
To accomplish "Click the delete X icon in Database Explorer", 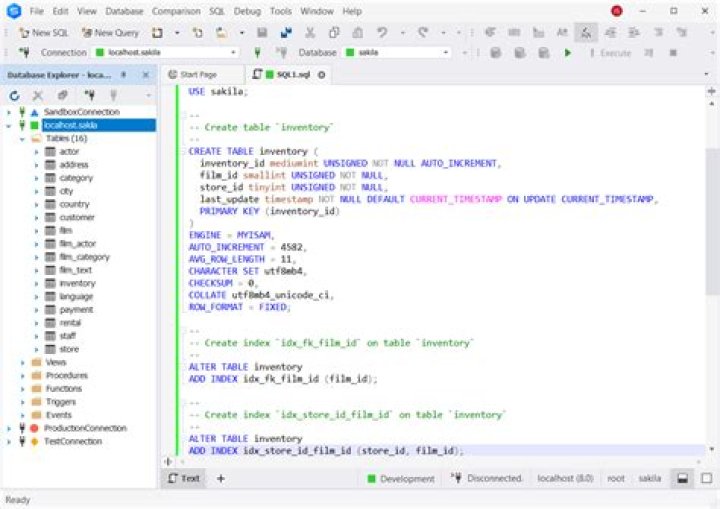I will coord(38,95).
